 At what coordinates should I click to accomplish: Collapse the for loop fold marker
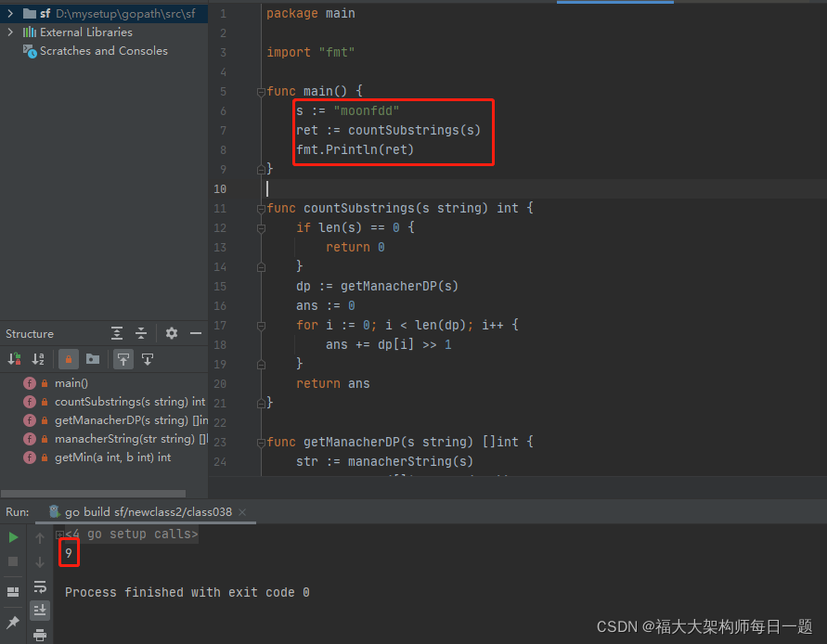pyautogui.click(x=261, y=326)
